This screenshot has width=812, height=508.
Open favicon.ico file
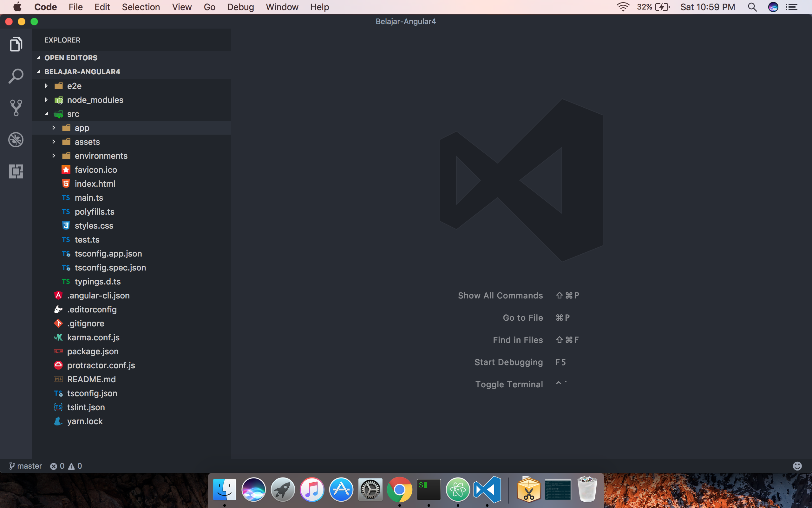point(131,170)
